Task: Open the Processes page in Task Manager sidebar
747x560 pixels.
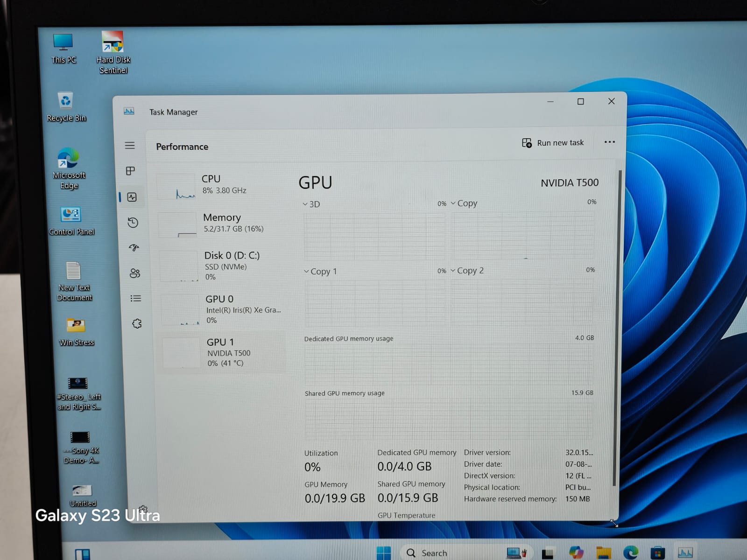Action: (x=130, y=171)
